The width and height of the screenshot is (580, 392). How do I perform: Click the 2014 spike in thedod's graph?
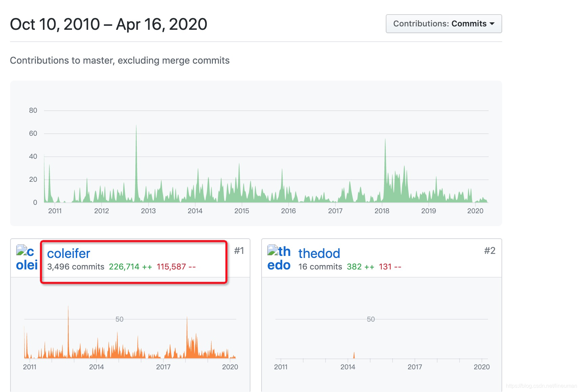[354, 355]
